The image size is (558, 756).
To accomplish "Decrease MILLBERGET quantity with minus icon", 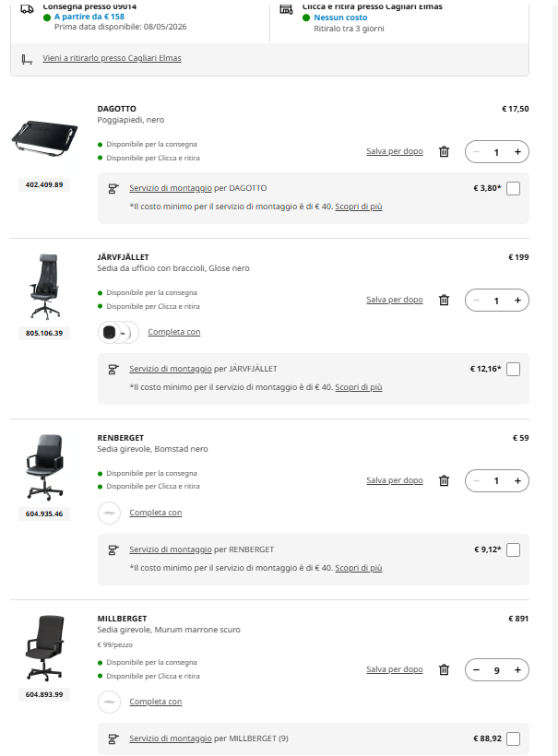I will [x=477, y=670].
